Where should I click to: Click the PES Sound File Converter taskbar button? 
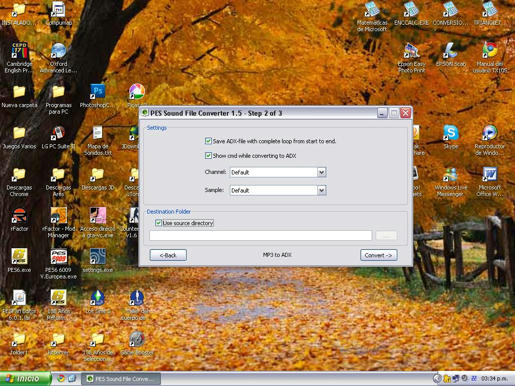[x=121, y=379]
